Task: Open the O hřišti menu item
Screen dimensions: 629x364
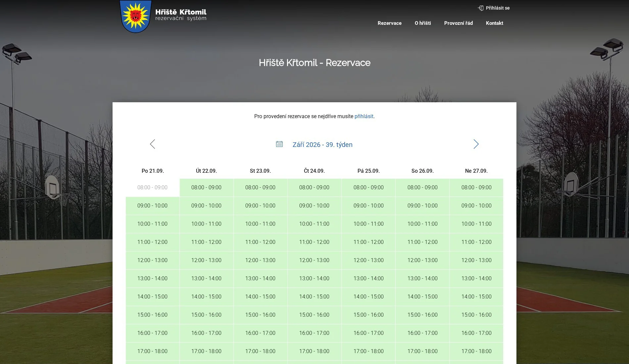Action: (x=423, y=23)
